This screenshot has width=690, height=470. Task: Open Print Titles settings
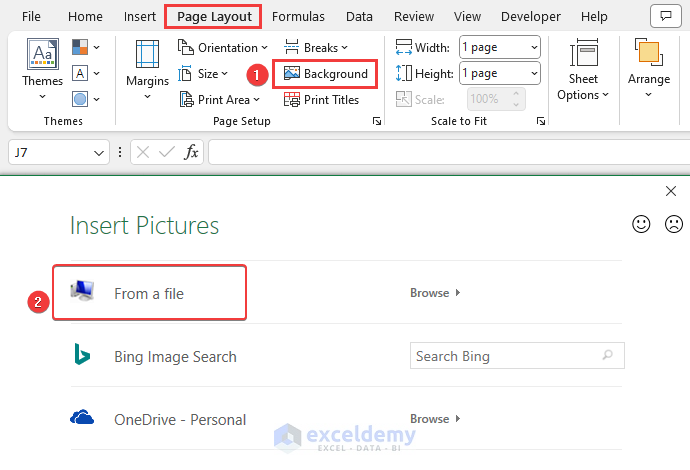322,99
